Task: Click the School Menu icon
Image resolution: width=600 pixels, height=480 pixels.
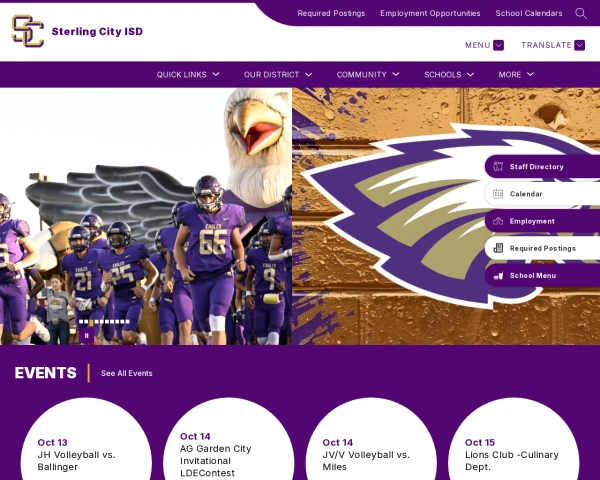Action: 498,276
